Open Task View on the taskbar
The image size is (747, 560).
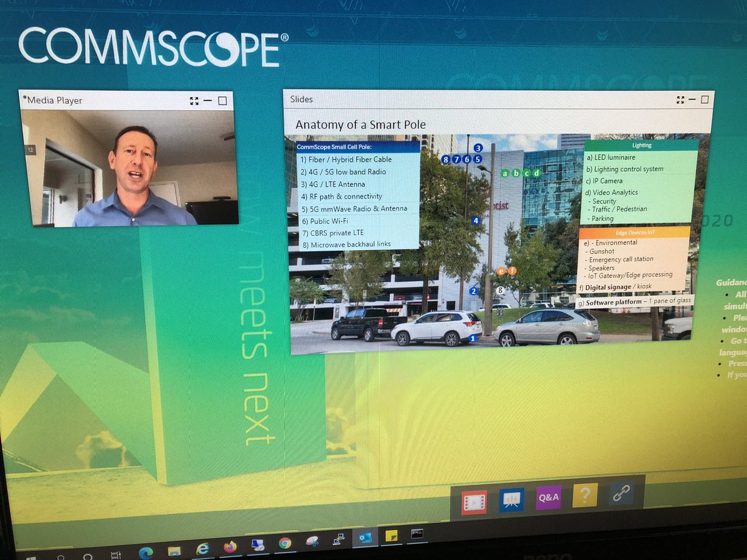115,554
